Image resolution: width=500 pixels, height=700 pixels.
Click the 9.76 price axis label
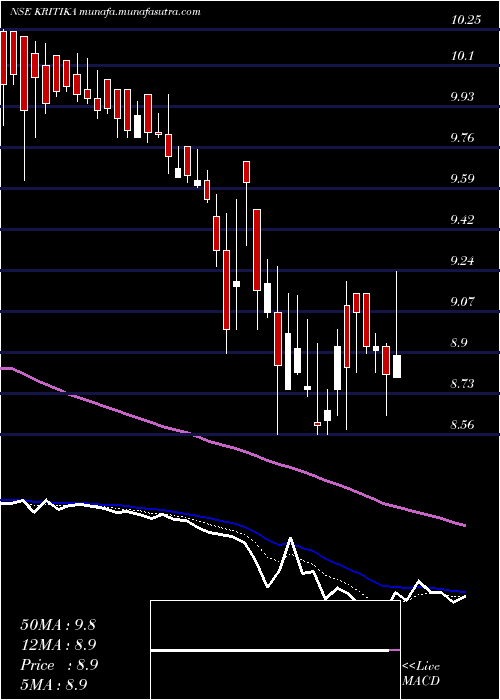point(462,138)
